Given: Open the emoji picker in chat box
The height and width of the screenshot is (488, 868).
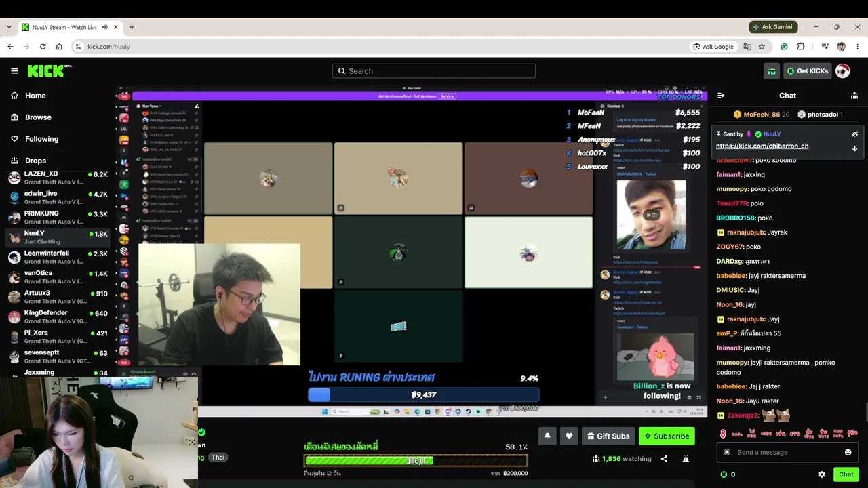Looking at the screenshot, I should tap(848, 452).
